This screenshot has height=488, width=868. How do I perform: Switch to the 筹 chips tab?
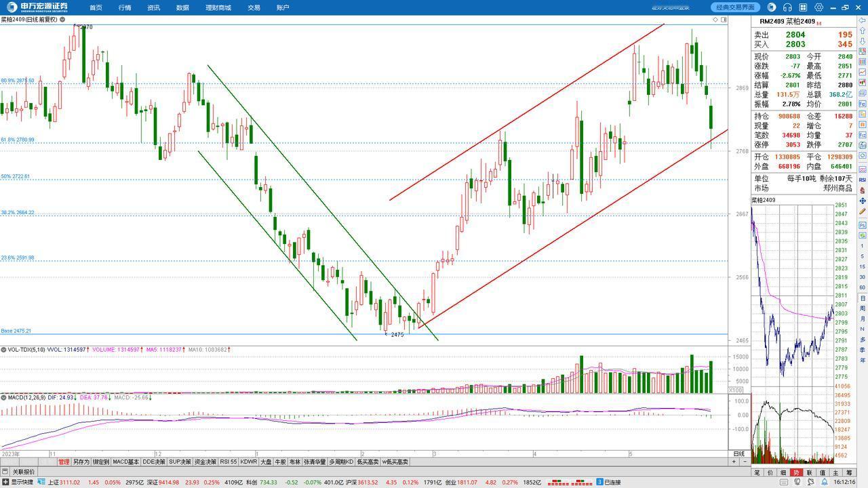pyautogui.click(x=849, y=472)
